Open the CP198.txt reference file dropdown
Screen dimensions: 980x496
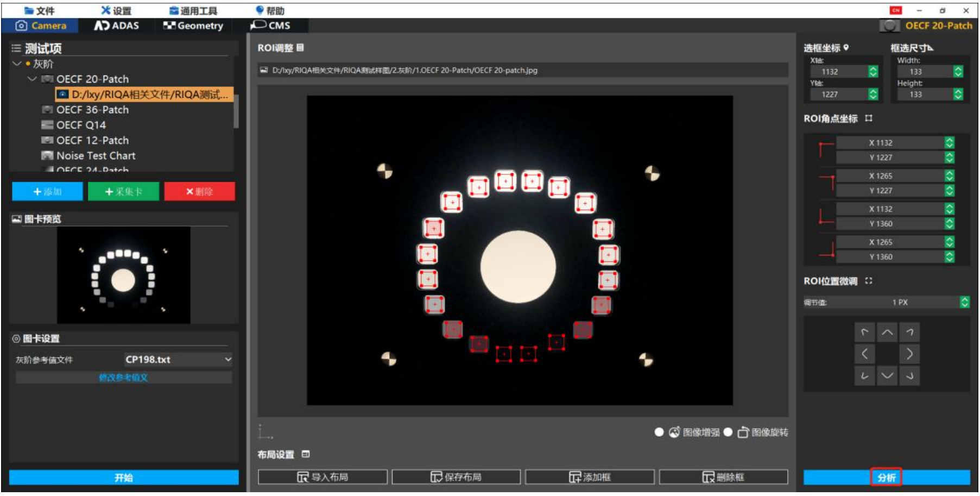click(x=178, y=360)
